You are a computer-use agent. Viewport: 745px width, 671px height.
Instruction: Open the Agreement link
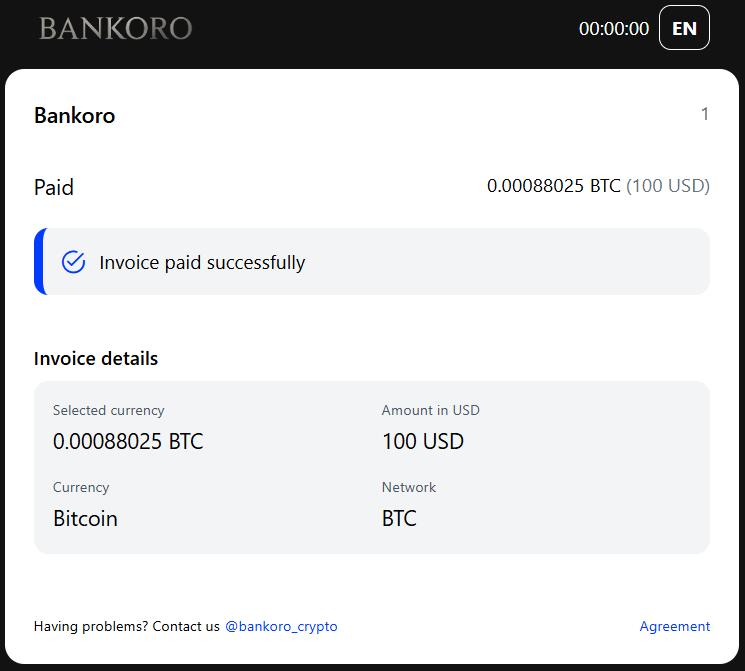pyautogui.click(x=674, y=627)
